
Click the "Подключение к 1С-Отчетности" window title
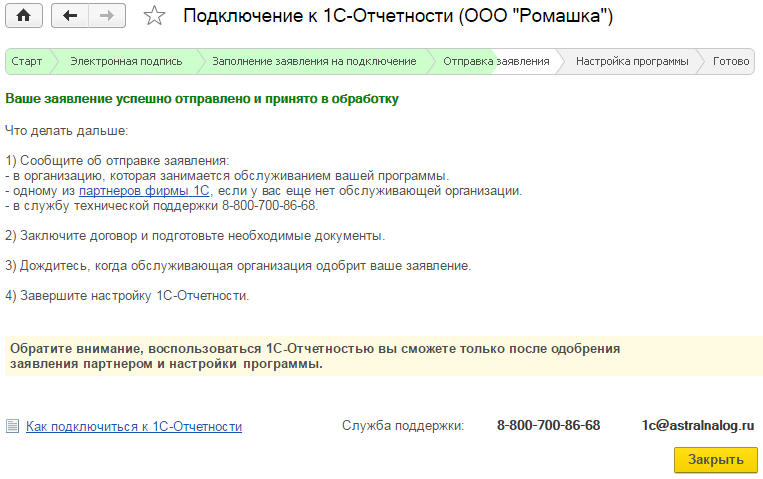(398, 16)
